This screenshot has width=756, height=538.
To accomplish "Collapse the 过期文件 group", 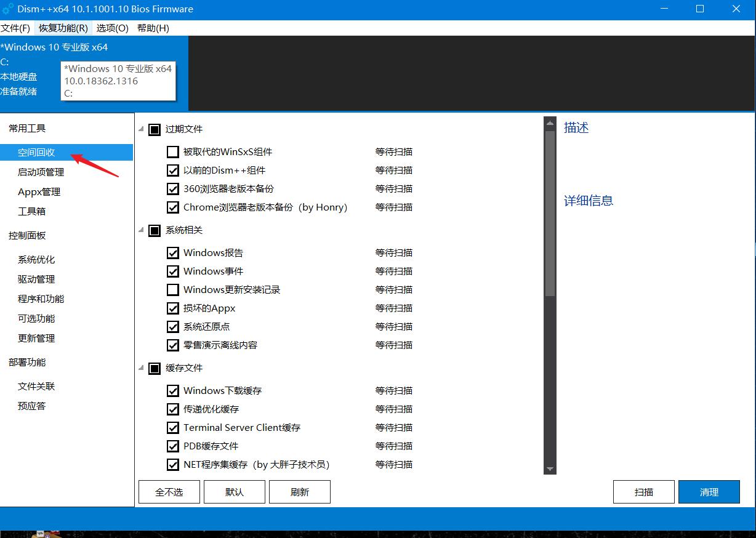I will [x=140, y=129].
